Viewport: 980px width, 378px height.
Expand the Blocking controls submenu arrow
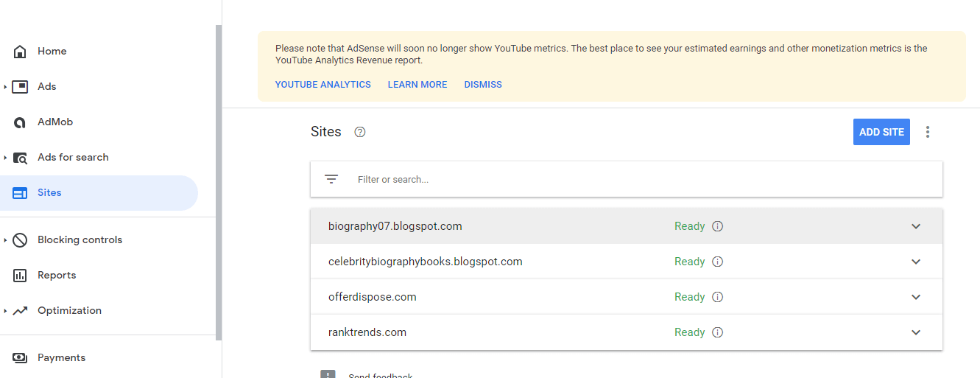pyautogui.click(x=5, y=240)
